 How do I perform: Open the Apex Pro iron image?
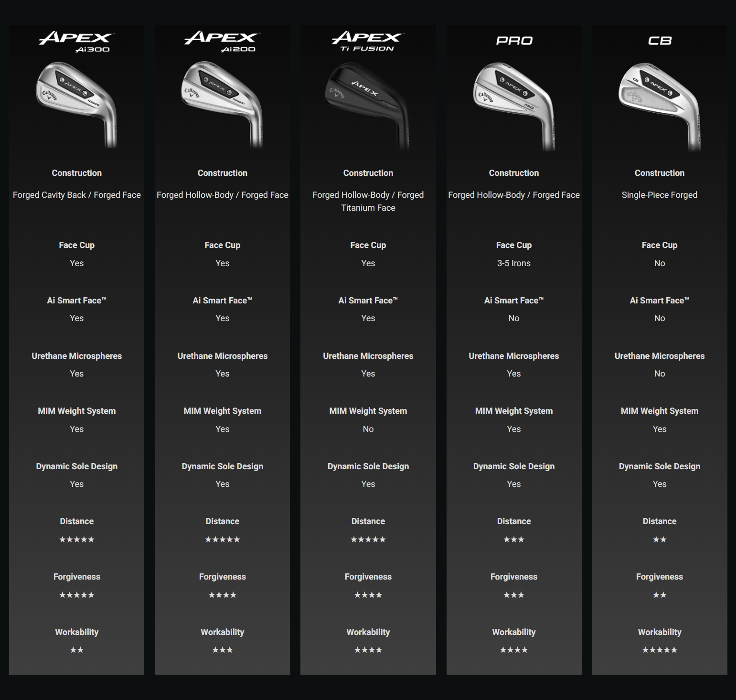tap(515, 106)
